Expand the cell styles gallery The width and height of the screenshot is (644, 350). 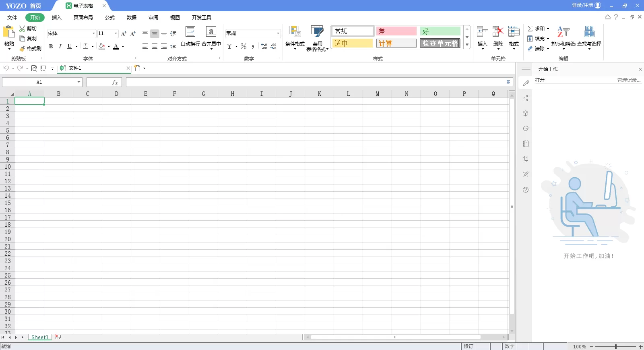[467, 45]
